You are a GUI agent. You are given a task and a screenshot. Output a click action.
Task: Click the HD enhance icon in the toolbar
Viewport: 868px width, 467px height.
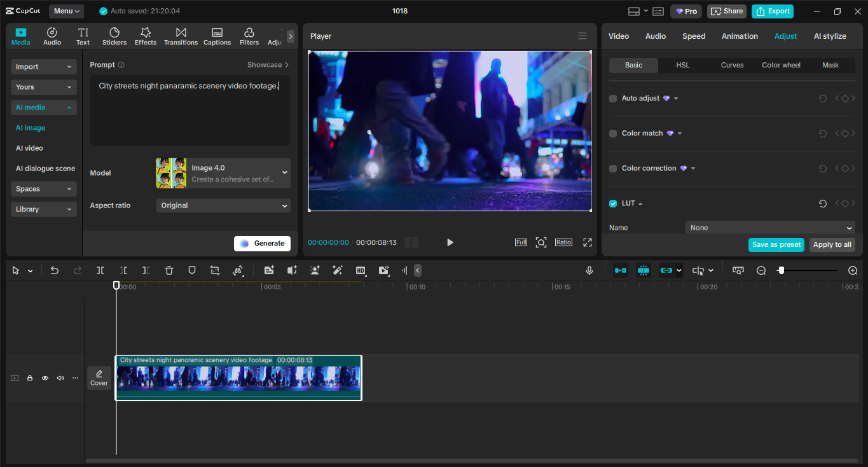361,270
